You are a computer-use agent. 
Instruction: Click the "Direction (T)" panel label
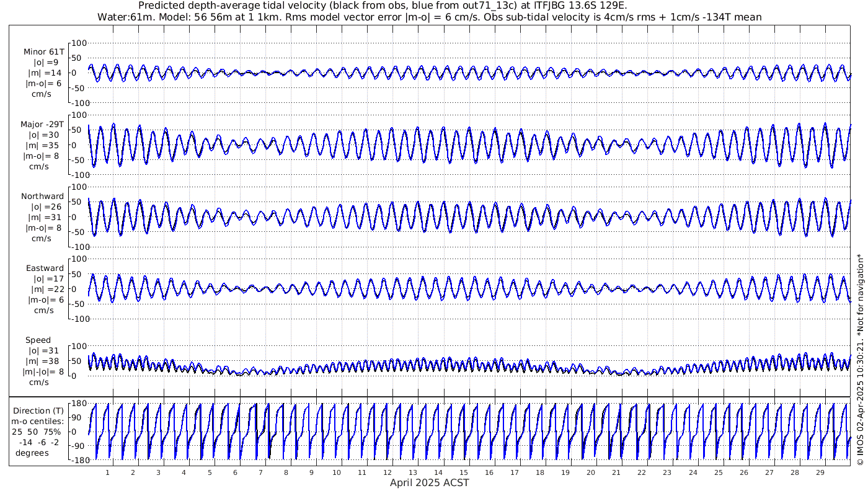tap(38, 411)
